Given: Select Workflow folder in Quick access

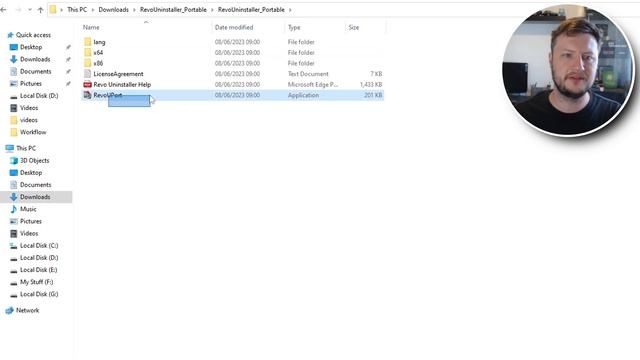Looking at the screenshot, I should [x=33, y=132].
